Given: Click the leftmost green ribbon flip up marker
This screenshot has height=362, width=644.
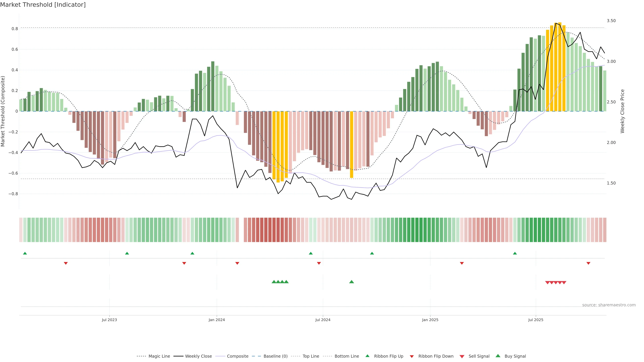Looking at the screenshot, I should [25, 253].
